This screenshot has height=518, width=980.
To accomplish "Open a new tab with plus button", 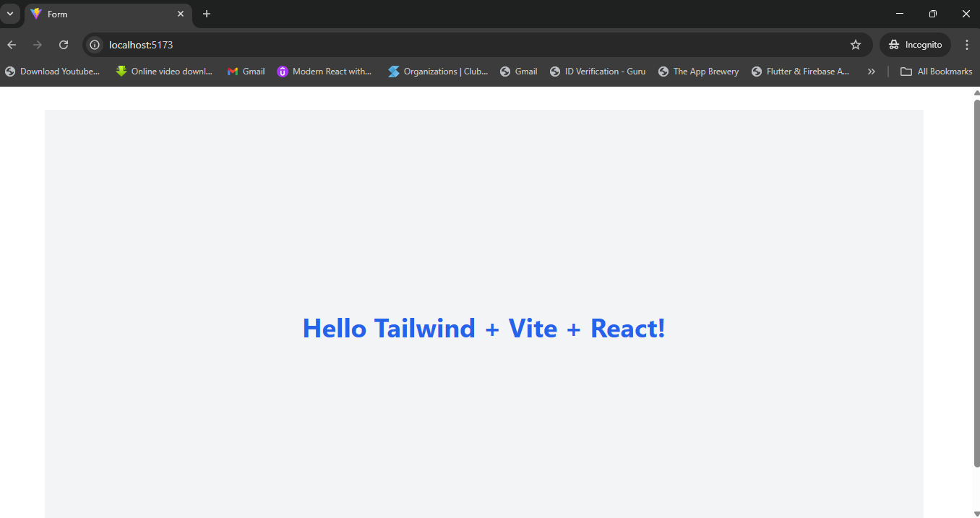I will point(207,14).
